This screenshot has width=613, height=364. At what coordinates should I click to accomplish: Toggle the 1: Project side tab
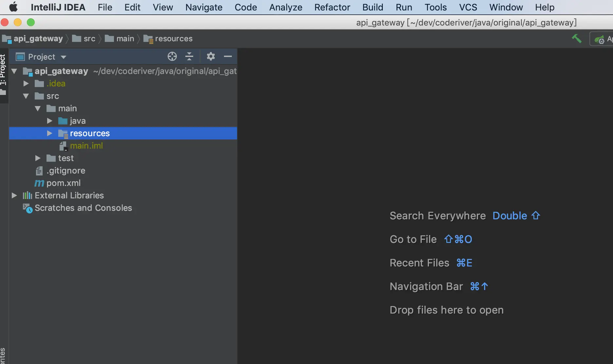pos(4,75)
